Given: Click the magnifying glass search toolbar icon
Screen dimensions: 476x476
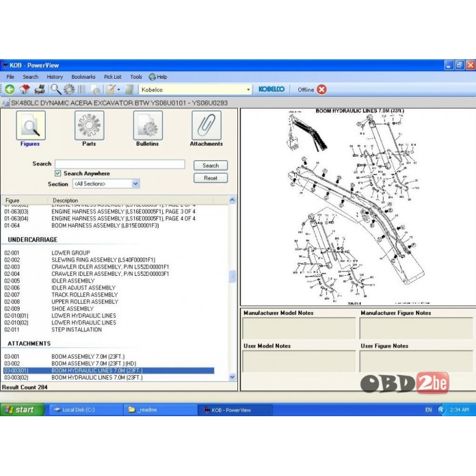Looking at the screenshot, I should coord(56,90).
